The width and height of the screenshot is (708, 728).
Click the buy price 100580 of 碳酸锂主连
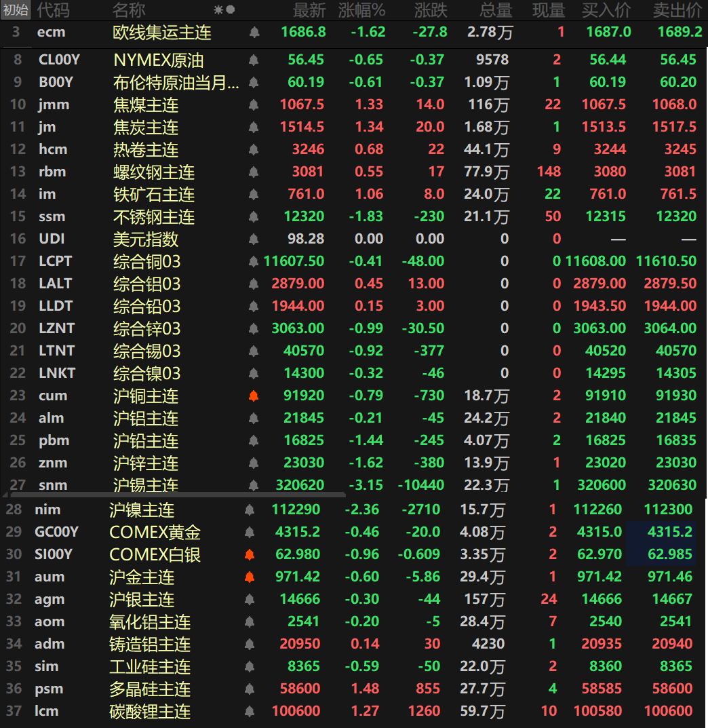[x=597, y=711]
